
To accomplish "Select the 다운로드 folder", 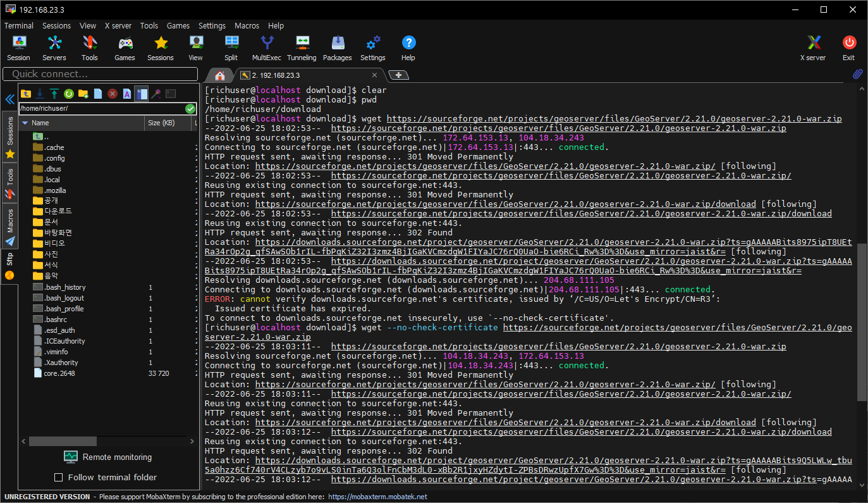I will click(x=58, y=211).
